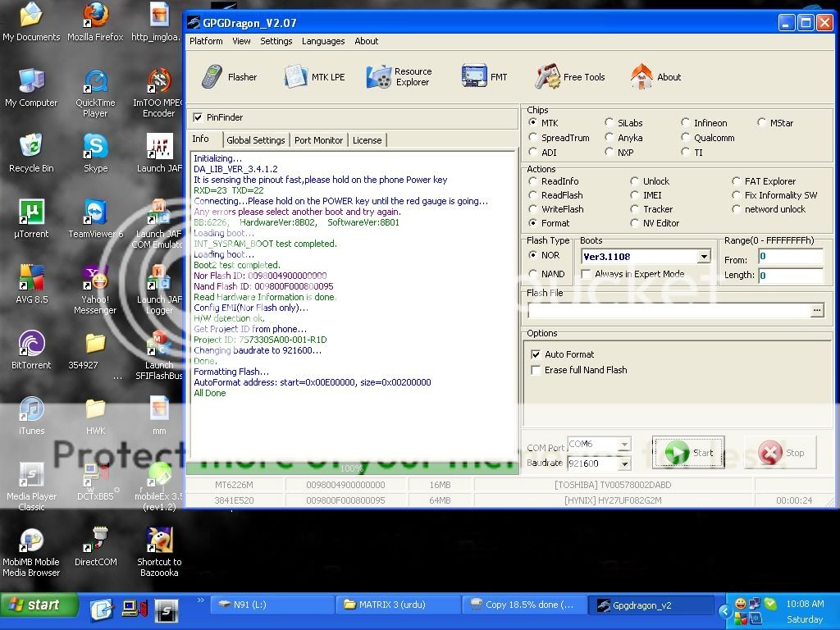840x630 pixels.
Task: Select the NV Editor action
Action: [635, 223]
